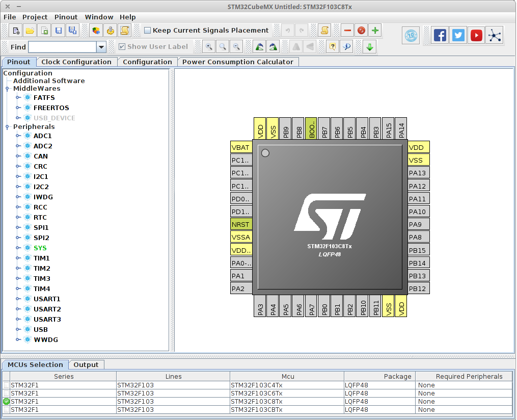Click inside the Find input field
The height and width of the screenshot is (420, 517).
coord(63,47)
